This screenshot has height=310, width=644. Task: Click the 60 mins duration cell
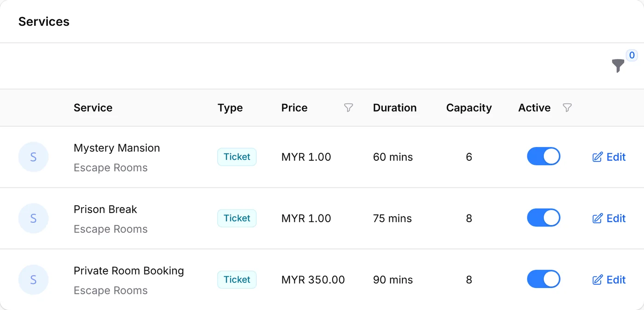point(393,157)
